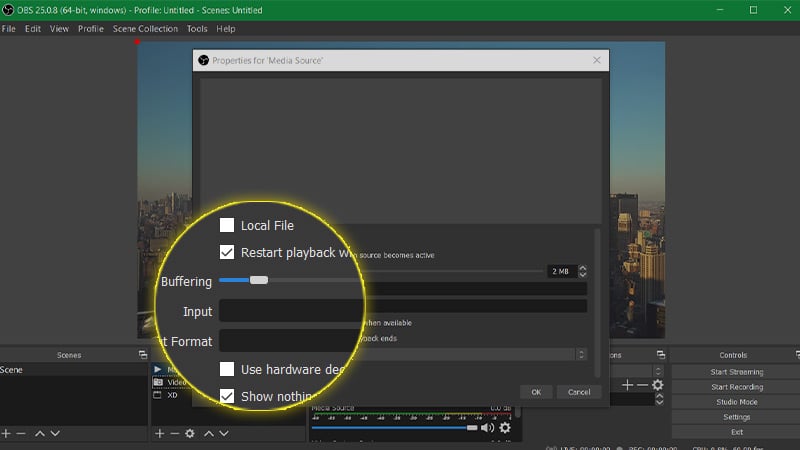Open the View menu

[59, 29]
